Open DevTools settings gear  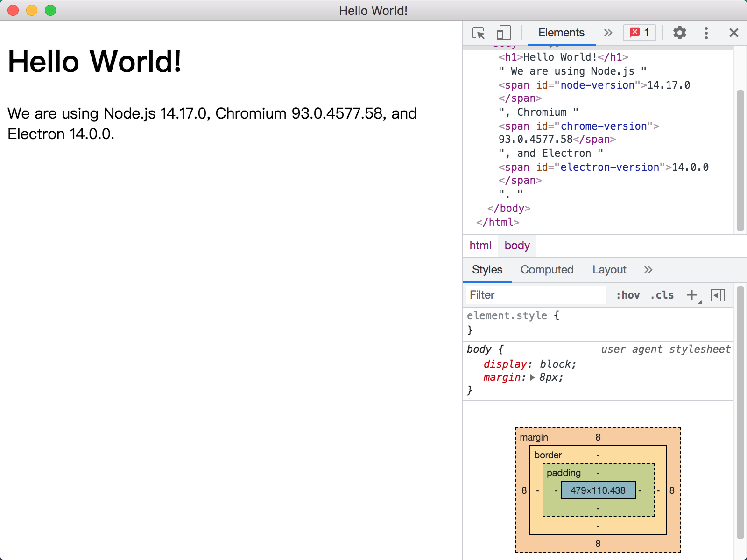pyautogui.click(x=680, y=33)
